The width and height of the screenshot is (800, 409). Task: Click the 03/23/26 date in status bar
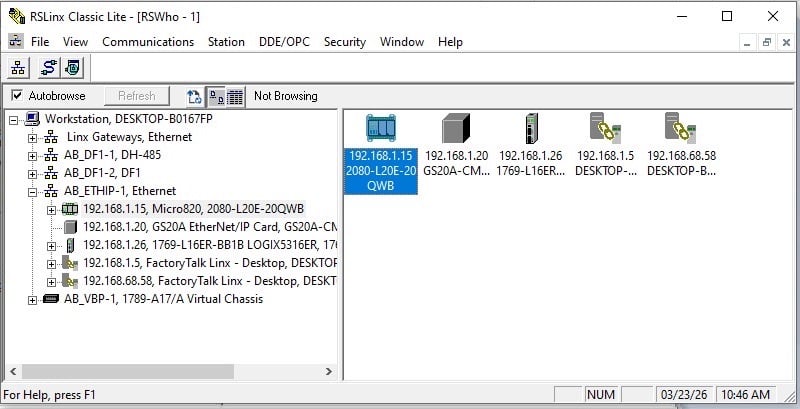684,395
